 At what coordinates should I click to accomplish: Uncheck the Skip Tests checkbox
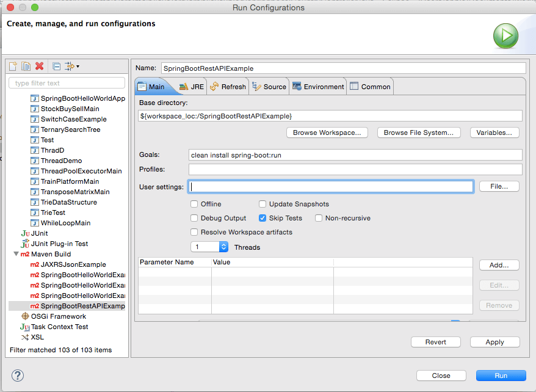coord(263,218)
